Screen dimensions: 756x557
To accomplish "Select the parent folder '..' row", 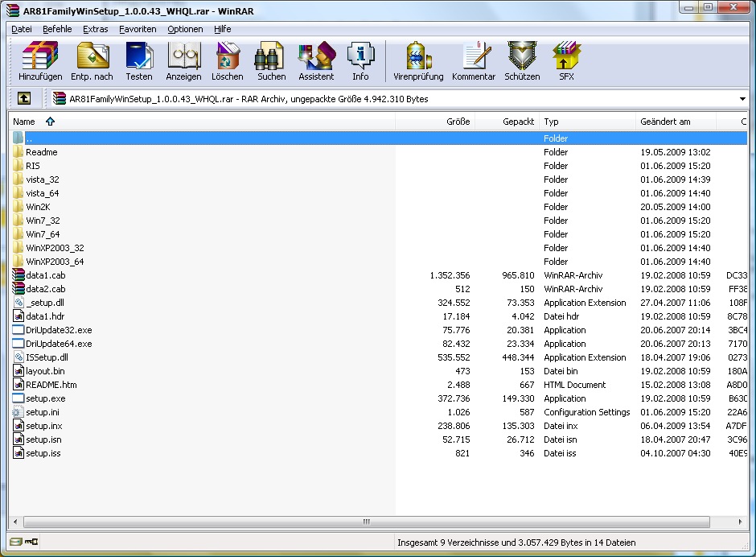I will (x=379, y=138).
